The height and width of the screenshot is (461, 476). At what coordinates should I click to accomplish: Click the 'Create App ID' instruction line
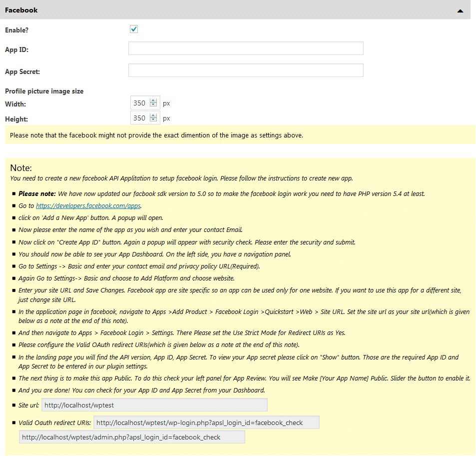click(187, 242)
